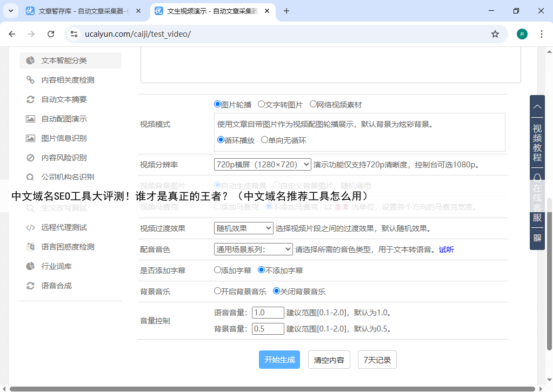Click the pie icon beside 文本智能分类
The height and width of the screenshot is (392, 553).
click(31, 60)
